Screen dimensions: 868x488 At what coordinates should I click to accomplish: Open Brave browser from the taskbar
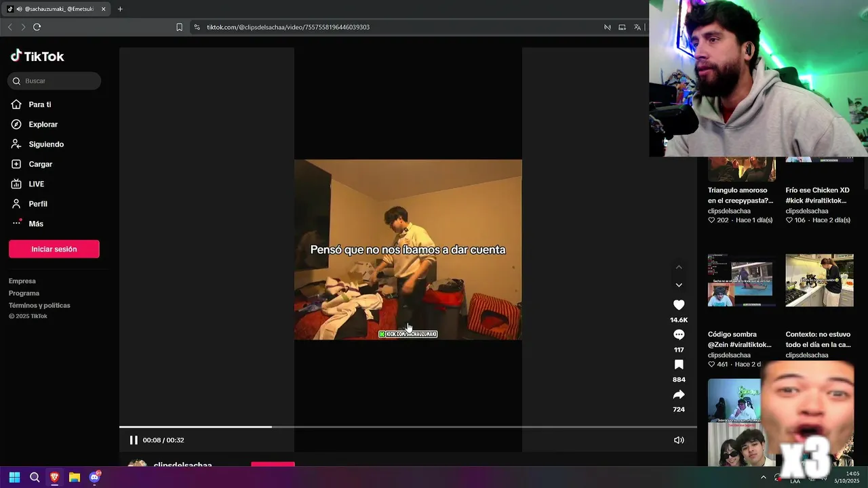54,477
